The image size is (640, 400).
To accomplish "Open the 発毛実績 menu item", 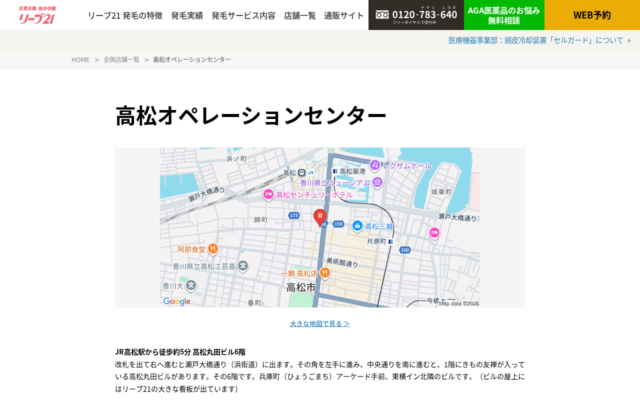I will coord(186,16).
